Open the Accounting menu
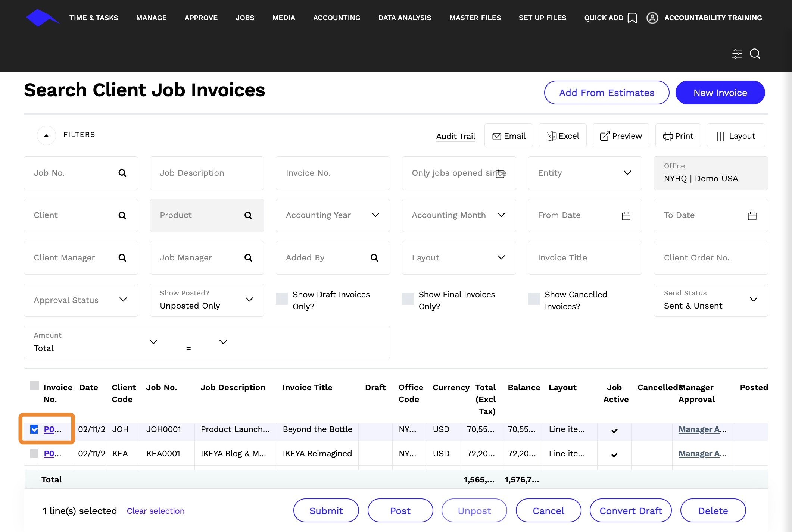Viewport: 792px width, 532px height. (x=336, y=18)
